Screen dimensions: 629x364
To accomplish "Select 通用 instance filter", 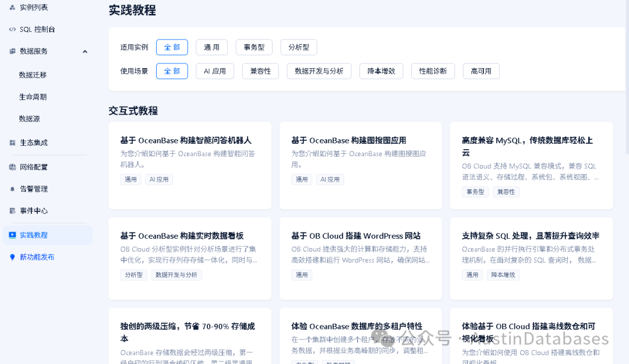I will pos(212,47).
